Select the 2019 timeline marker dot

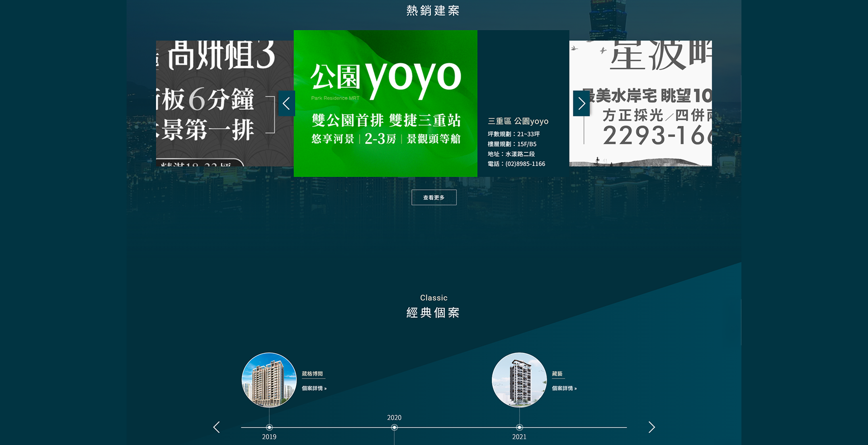click(269, 427)
